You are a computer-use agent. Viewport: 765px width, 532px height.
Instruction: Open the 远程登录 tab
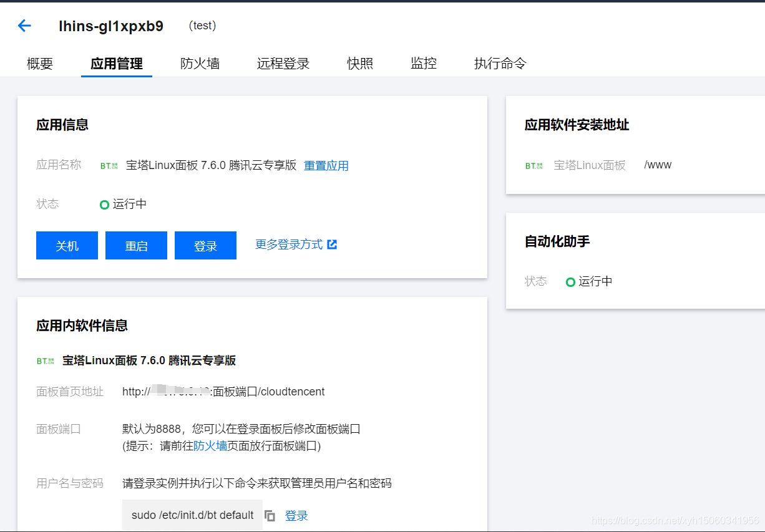pos(283,64)
